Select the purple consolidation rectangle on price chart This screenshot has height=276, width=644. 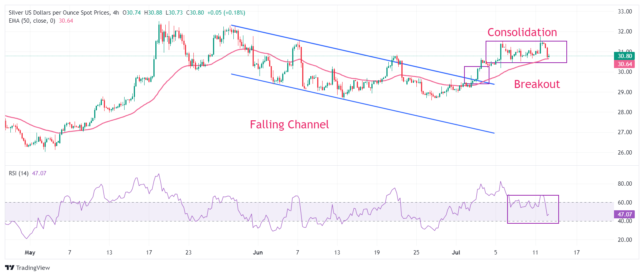(526, 52)
